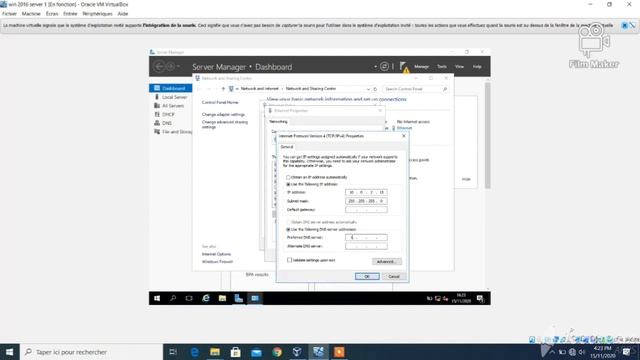Image resolution: width=640 pixels, height=360 pixels.
Task: Open Local Server in Server Manager sidebar
Action: click(174, 97)
